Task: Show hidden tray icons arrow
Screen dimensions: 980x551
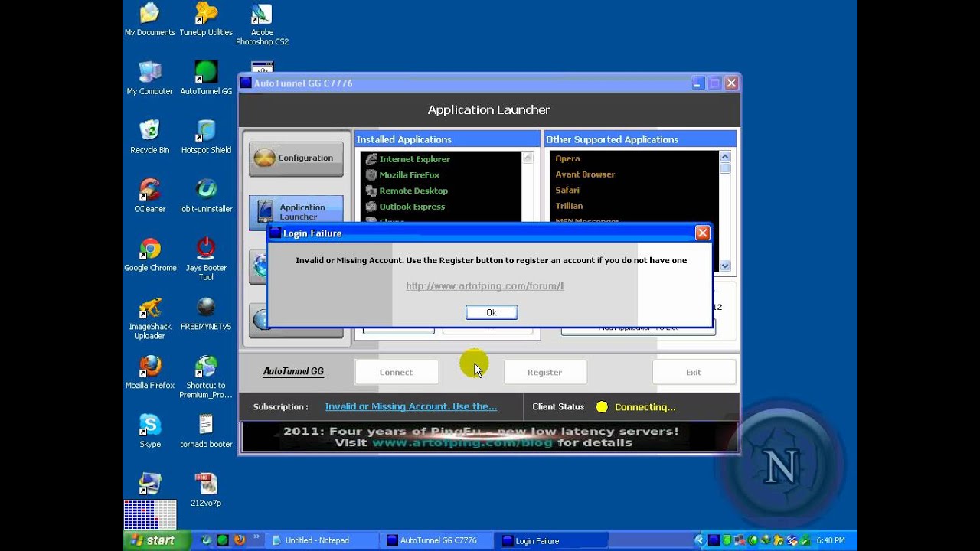Action: coord(699,540)
